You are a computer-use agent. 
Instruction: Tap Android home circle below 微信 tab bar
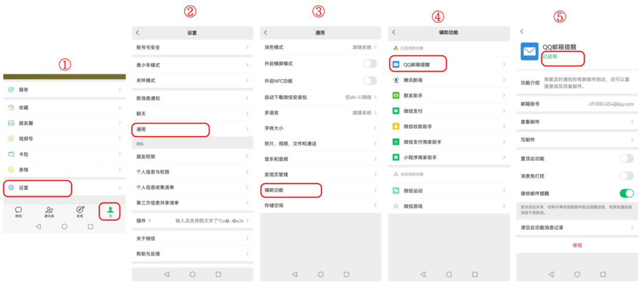click(64, 227)
